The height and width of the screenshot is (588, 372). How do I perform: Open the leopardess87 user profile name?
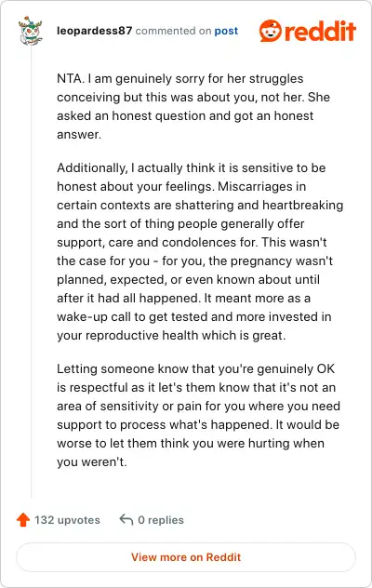point(95,31)
